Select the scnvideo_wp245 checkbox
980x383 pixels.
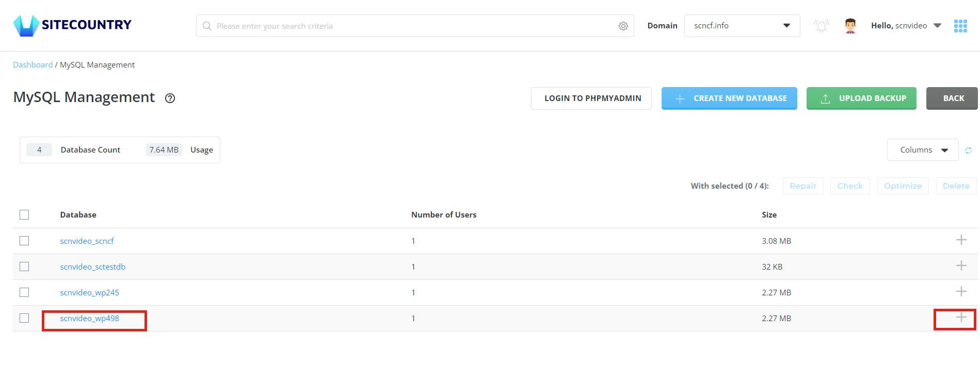(x=24, y=292)
